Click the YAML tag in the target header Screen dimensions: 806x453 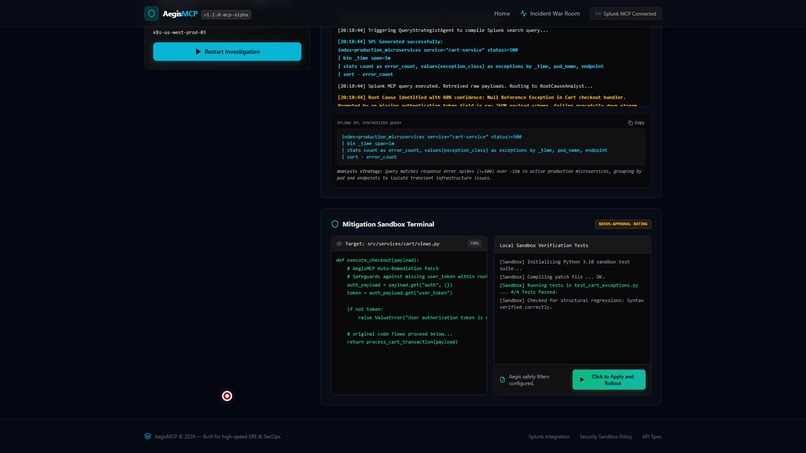(x=474, y=243)
